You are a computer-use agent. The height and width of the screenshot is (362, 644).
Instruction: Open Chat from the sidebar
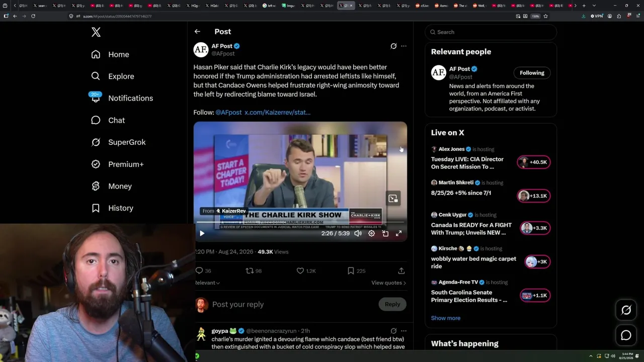pyautogui.click(x=108, y=120)
